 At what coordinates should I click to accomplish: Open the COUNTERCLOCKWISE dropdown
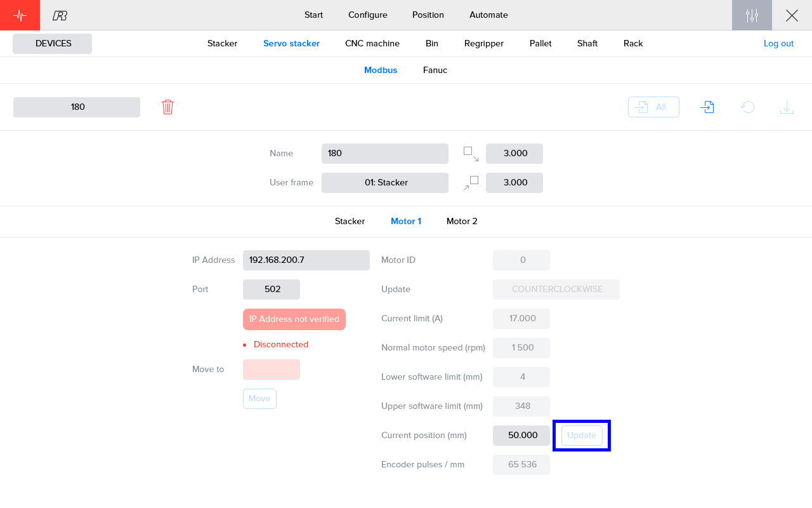click(x=556, y=290)
